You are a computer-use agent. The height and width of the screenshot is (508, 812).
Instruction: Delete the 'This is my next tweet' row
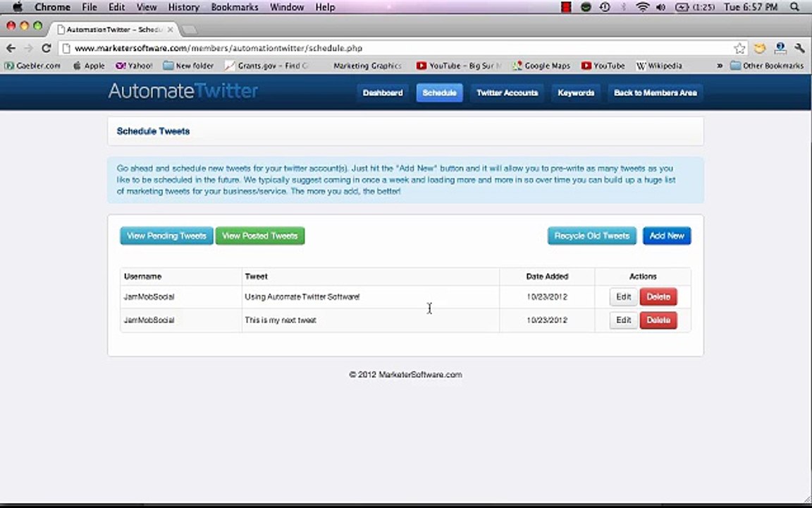tap(659, 320)
